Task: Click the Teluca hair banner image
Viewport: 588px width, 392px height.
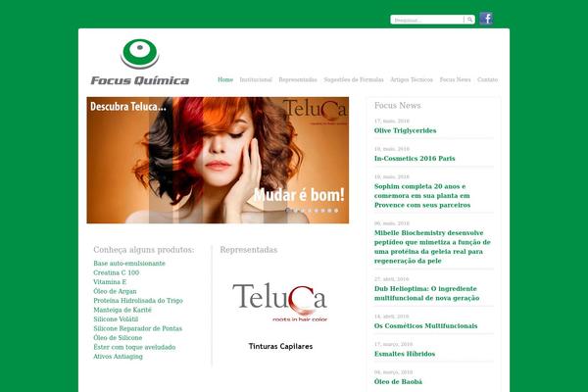Action: pos(218,160)
